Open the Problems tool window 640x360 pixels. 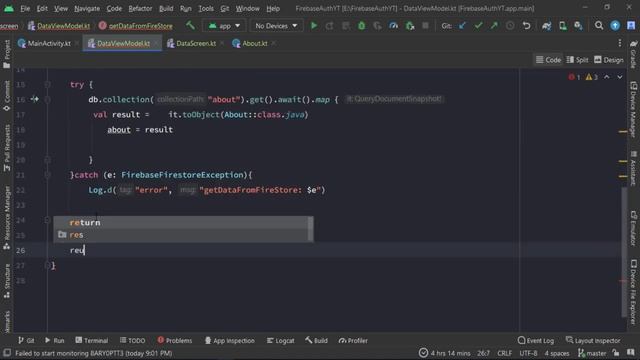click(174, 340)
